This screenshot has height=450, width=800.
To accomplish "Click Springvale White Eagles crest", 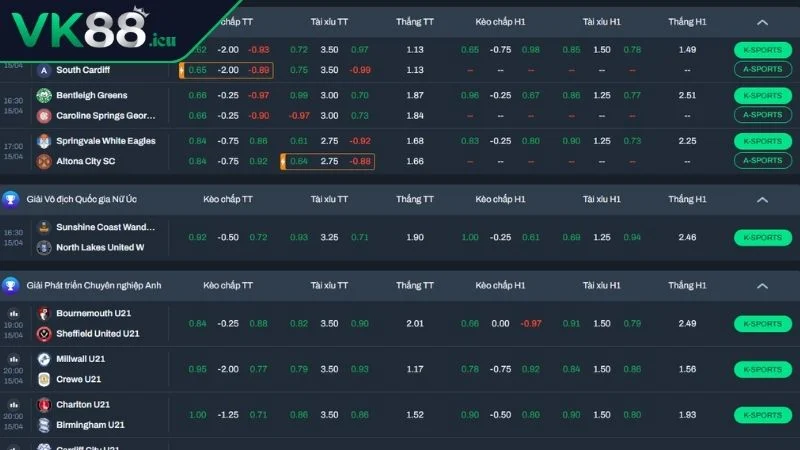I will (x=44, y=141).
